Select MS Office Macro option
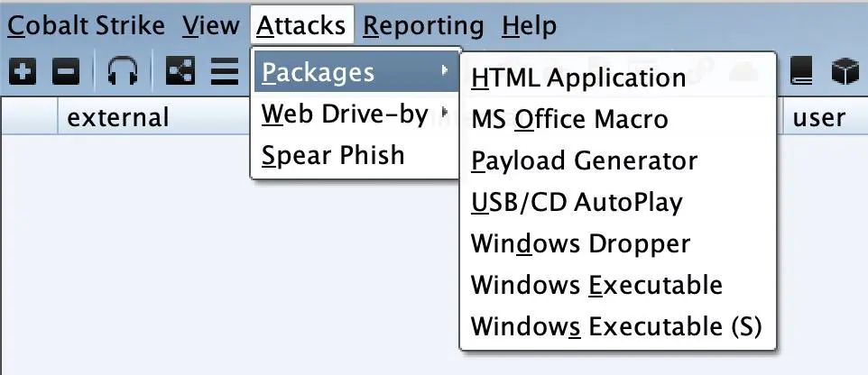Screen dimensions: 868x375 coord(569,120)
